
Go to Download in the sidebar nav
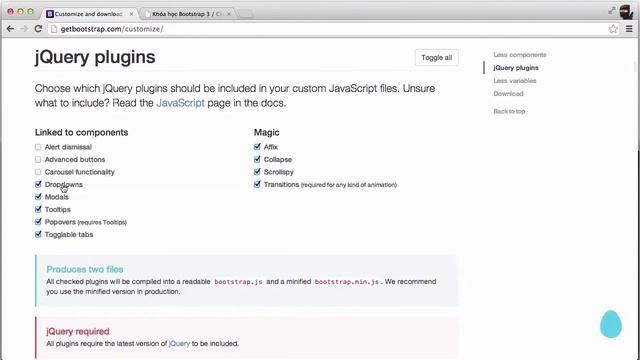(508, 93)
